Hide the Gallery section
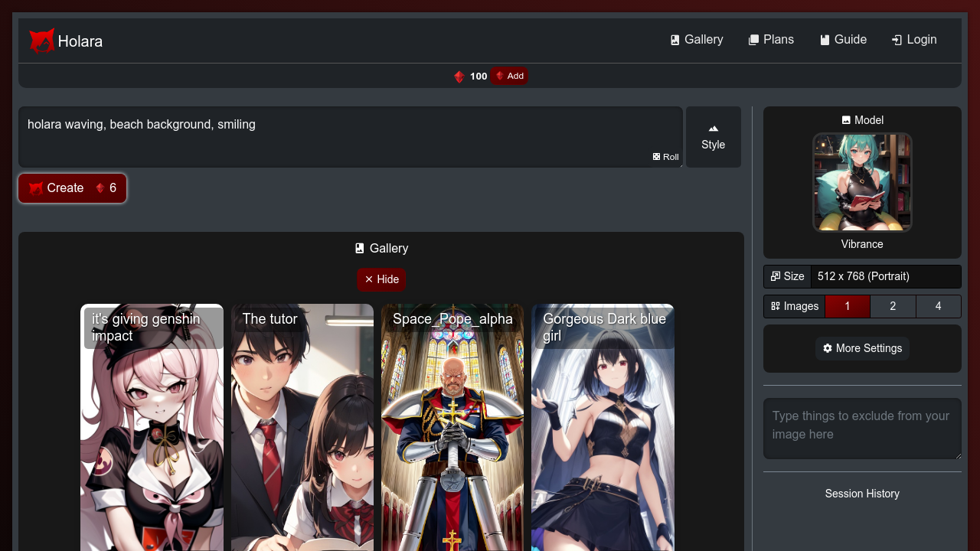 click(381, 279)
